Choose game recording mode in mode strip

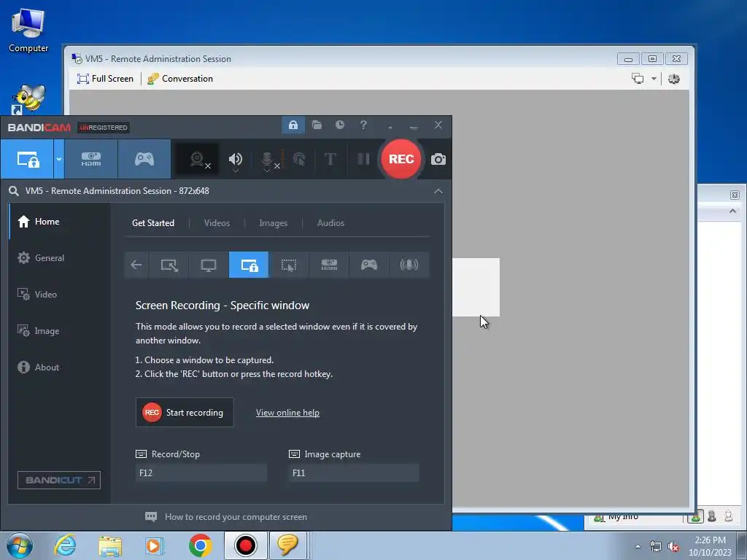coord(368,265)
